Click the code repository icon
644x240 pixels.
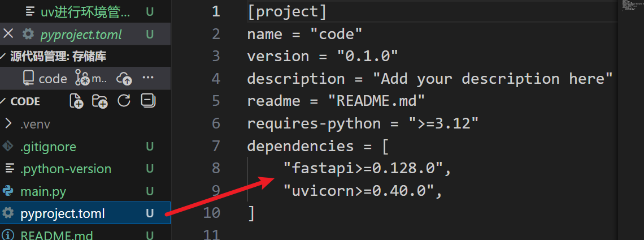coord(28,79)
